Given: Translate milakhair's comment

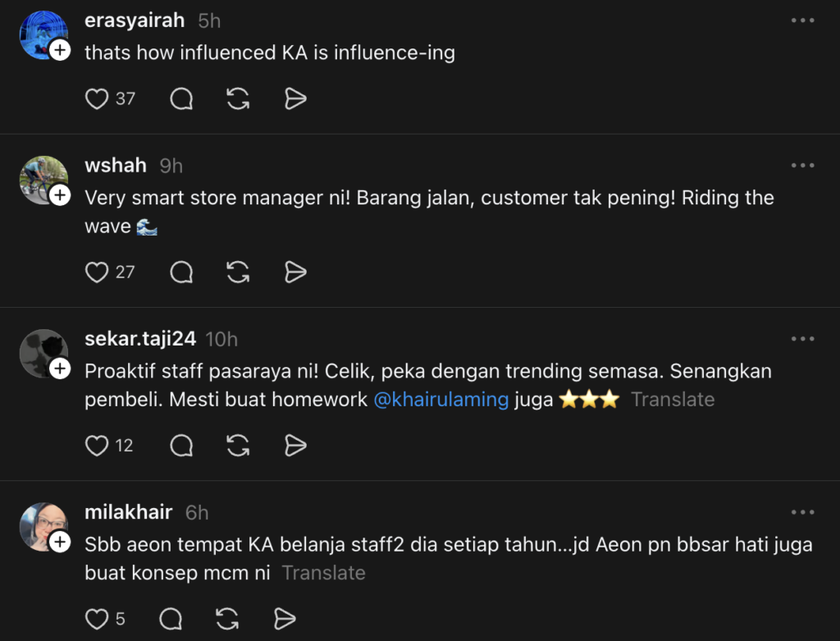Looking at the screenshot, I should (x=323, y=573).
